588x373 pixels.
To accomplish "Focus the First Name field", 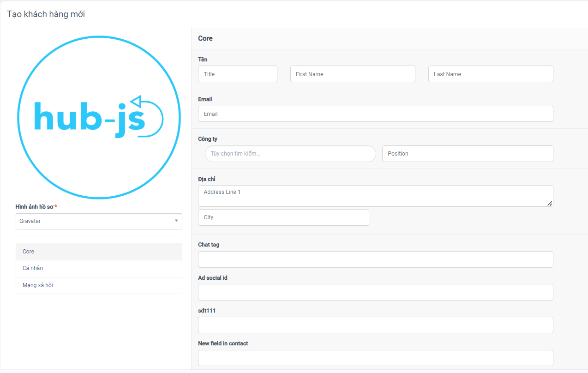I will click(x=352, y=74).
